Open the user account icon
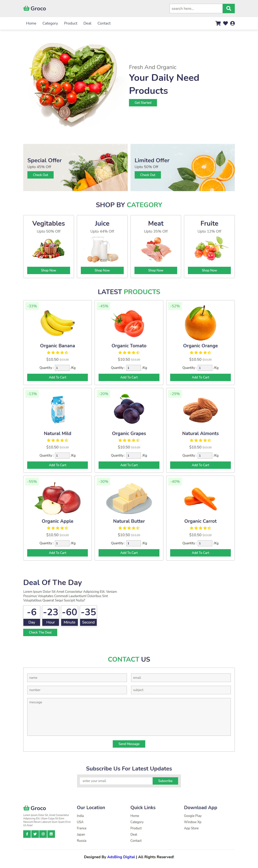Screen dimensions: 258x868 [232, 23]
